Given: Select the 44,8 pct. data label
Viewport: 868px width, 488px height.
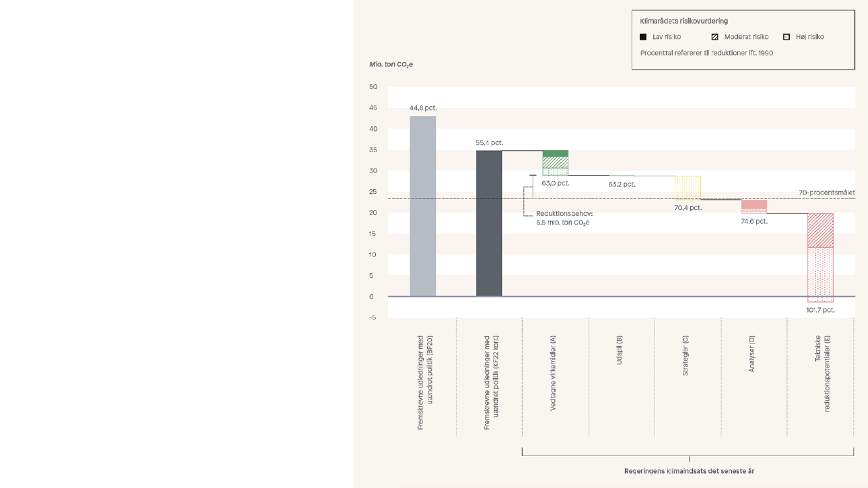Looking at the screenshot, I should [x=423, y=108].
